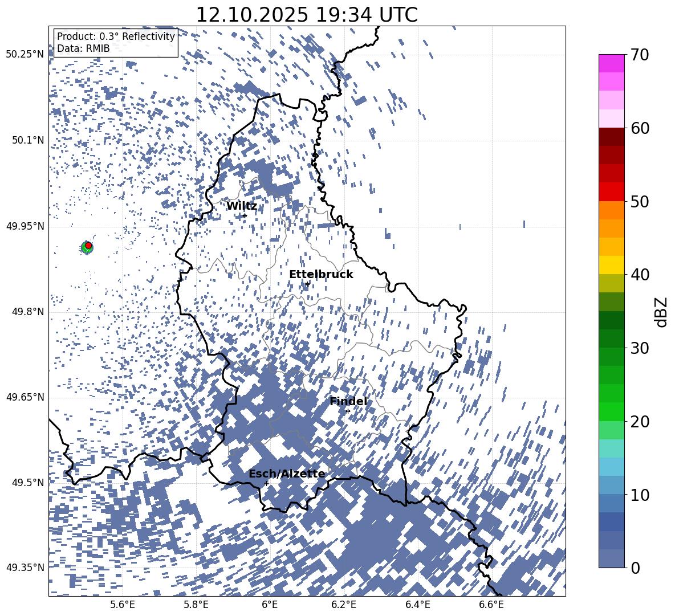
Task: Click the 60 tick on the colorbar
Action: (640, 128)
